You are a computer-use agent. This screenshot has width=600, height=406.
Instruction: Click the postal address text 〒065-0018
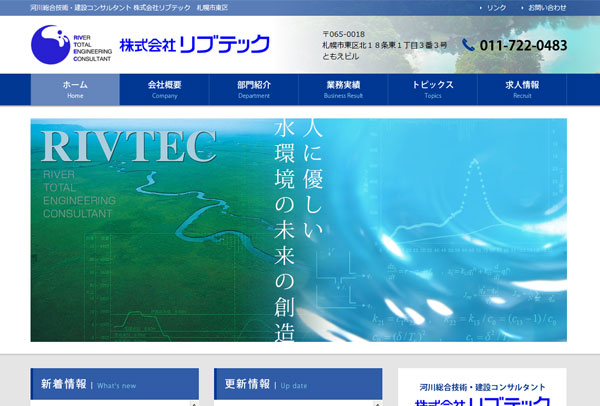(x=343, y=34)
